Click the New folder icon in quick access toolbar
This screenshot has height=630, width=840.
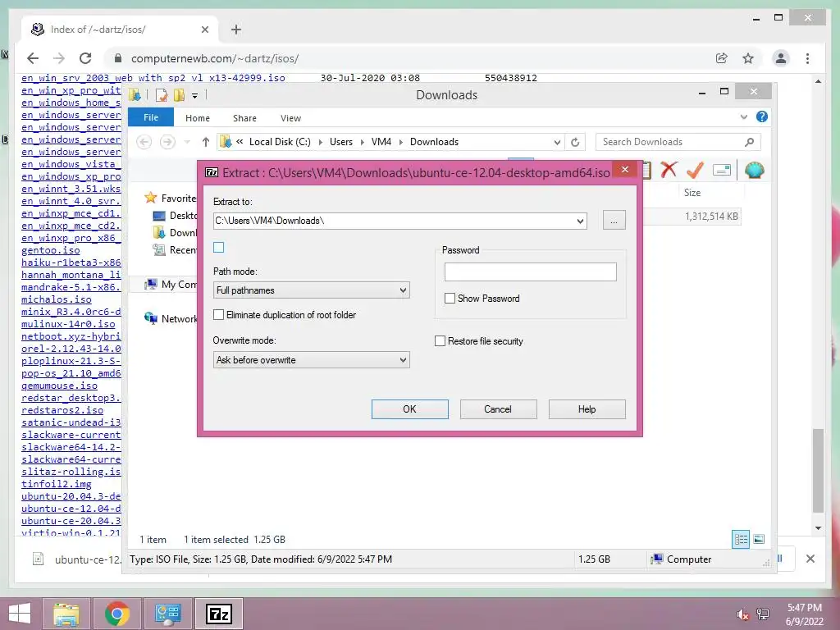tap(179, 95)
